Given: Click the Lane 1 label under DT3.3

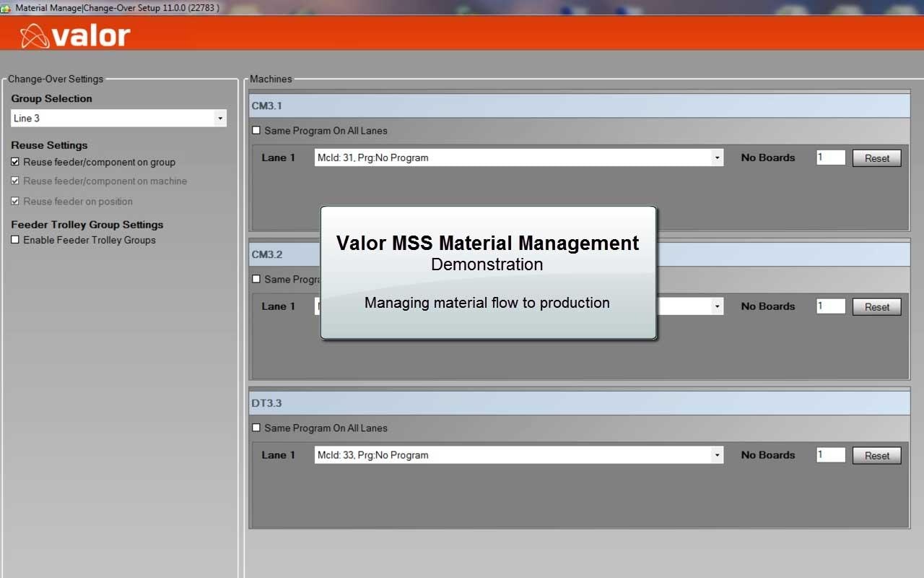Looking at the screenshot, I should [x=279, y=455].
